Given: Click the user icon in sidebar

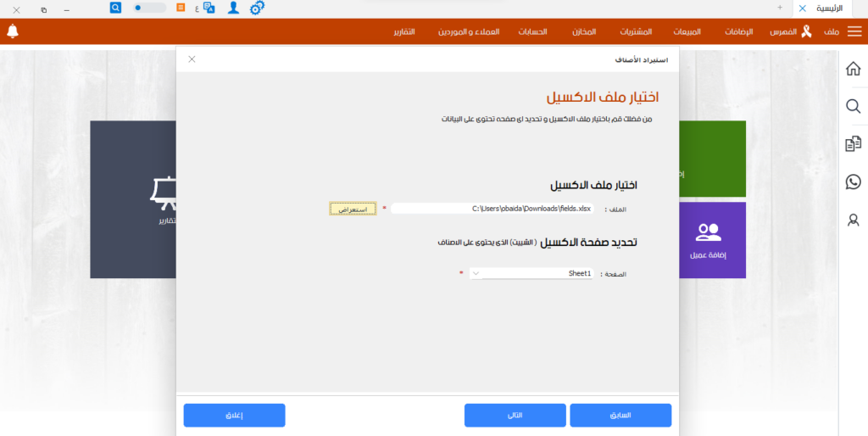Looking at the screenshot, I should point(854,220).
